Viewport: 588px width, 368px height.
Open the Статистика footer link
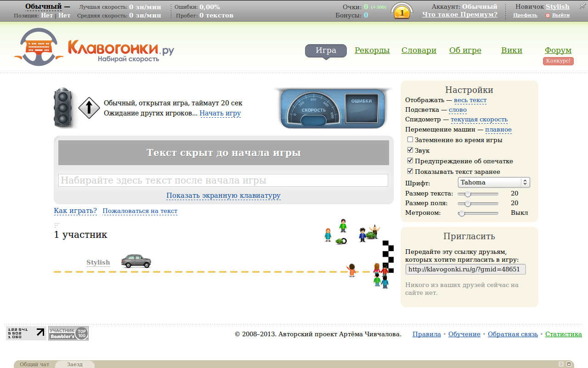coord(564,334)
